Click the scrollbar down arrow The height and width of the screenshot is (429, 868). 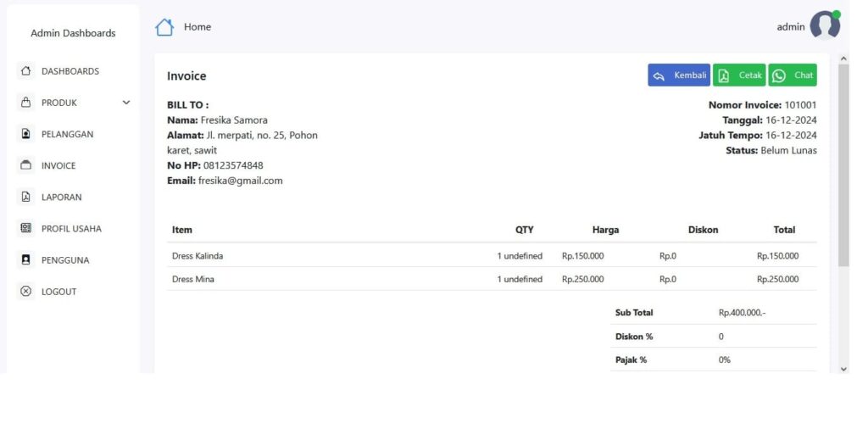(x=843, y=369)
